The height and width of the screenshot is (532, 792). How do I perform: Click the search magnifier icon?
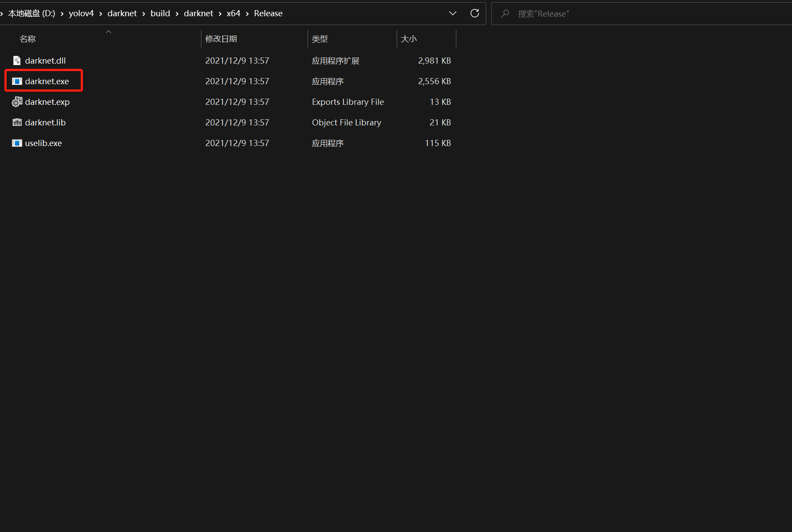505,14
